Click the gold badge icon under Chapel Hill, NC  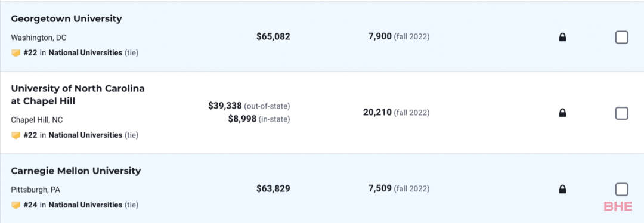coord(16,135)
